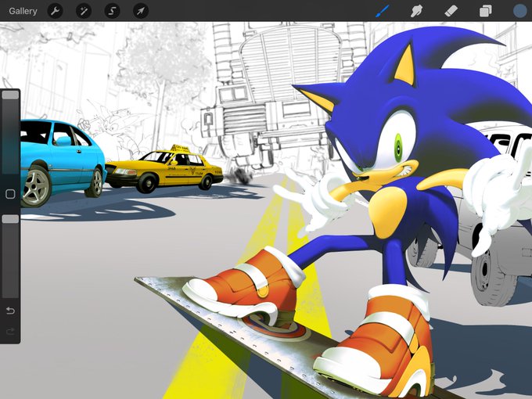Adjust the brush opacity slider
Viewport: 532px width, 399px height.
(x=10, y=256)
